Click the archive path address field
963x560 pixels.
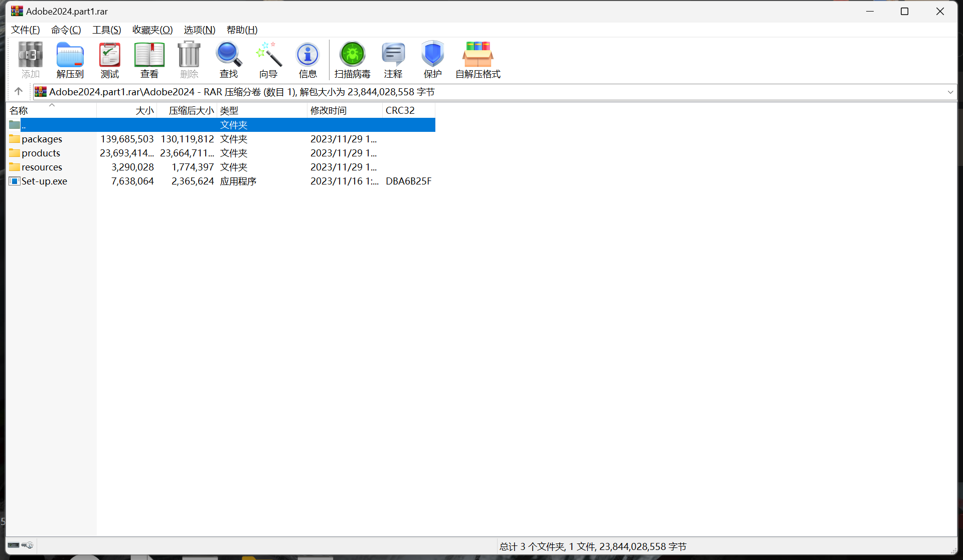[x=494, y=92]
